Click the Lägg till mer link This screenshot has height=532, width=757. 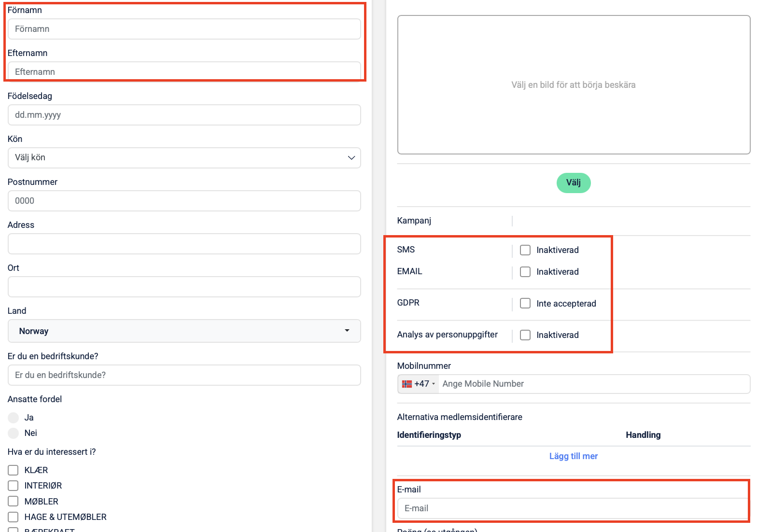point(573,456)
